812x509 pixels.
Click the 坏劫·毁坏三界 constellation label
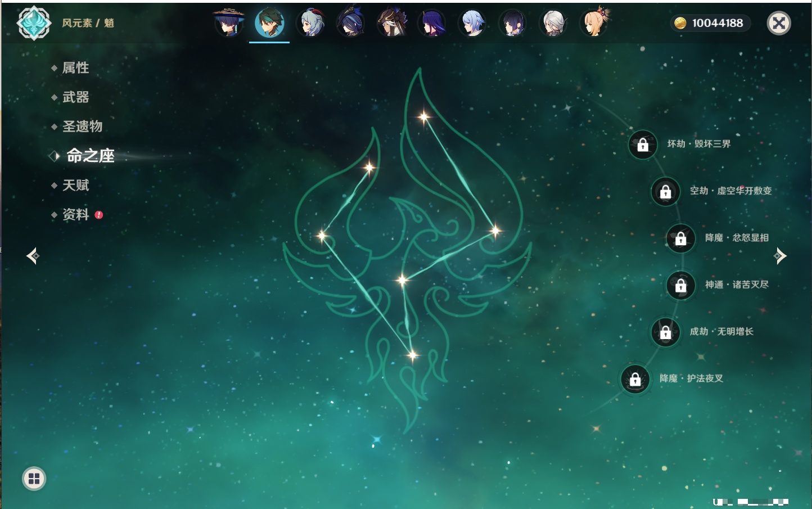(699, 144)
